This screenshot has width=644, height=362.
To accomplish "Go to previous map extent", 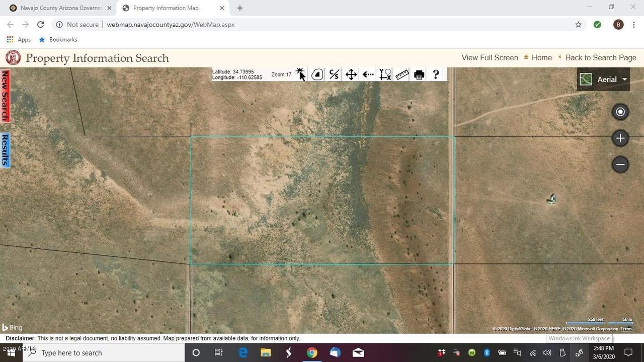I will click(x=368, y=74).
